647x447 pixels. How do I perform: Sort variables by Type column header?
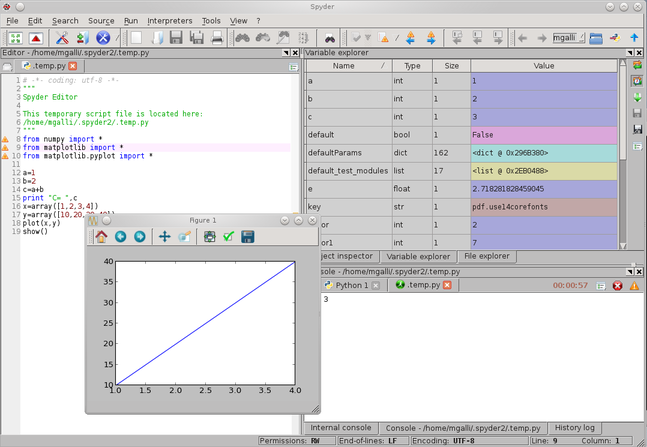412,66
